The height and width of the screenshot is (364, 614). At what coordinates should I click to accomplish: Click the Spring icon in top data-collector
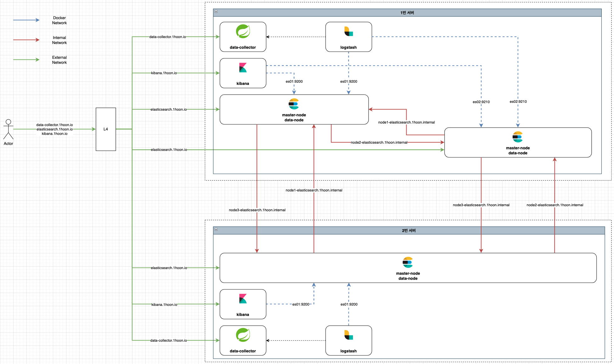[x=243, y=31]
